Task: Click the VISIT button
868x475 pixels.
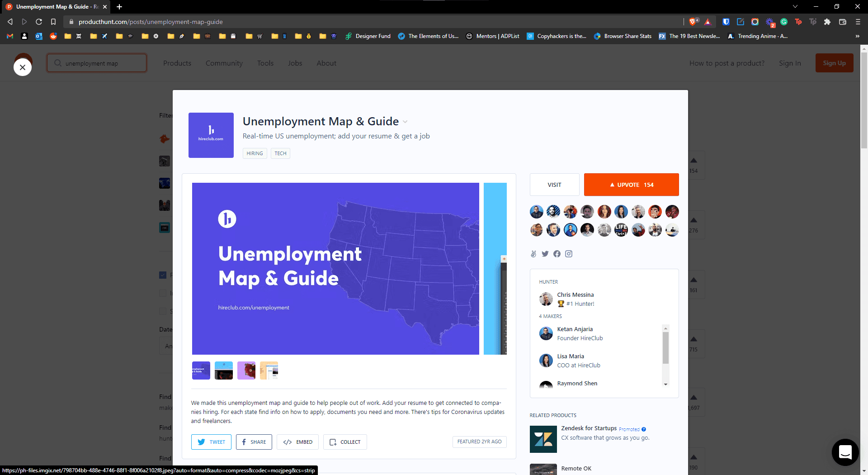Action: tap(554, 185)
